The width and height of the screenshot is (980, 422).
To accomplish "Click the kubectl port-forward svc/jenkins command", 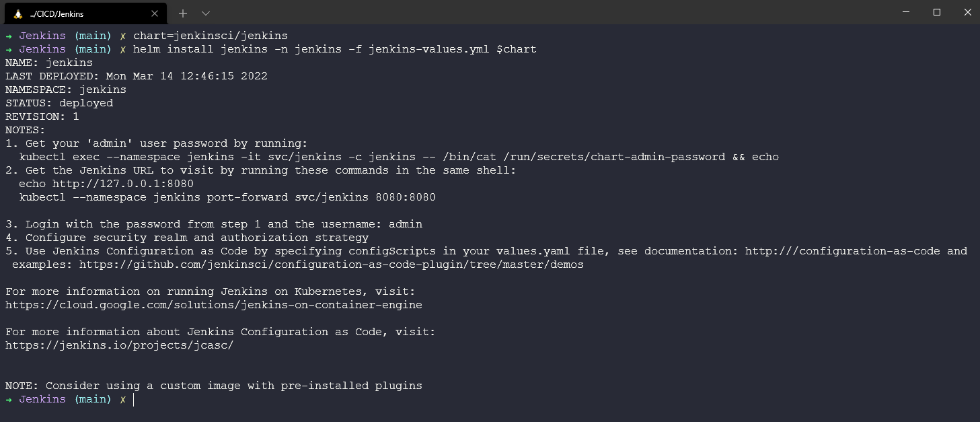I will pos(227,197).
